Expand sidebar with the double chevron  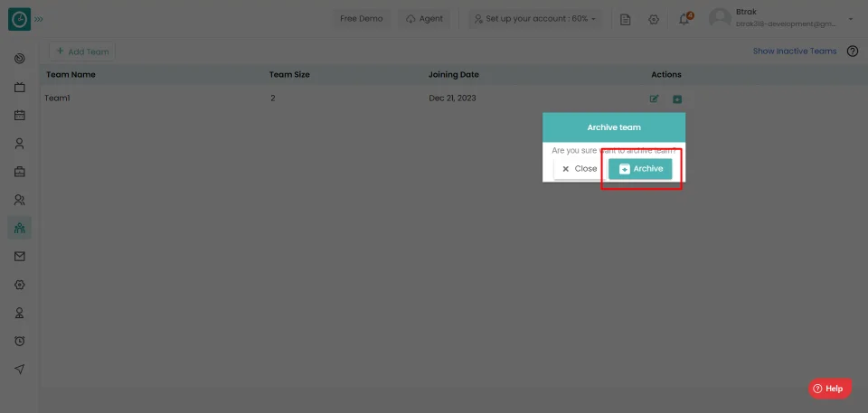click(38, 19)
